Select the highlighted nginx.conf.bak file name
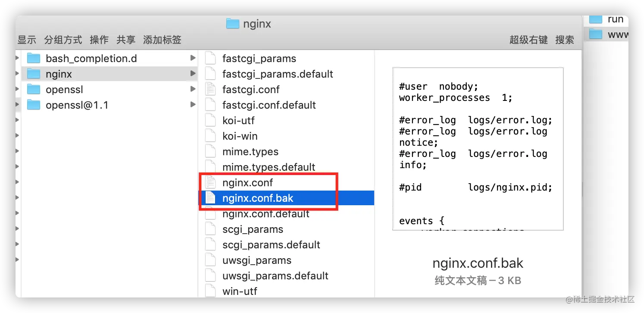Screen dimensions: 644x313 (258, 198)
